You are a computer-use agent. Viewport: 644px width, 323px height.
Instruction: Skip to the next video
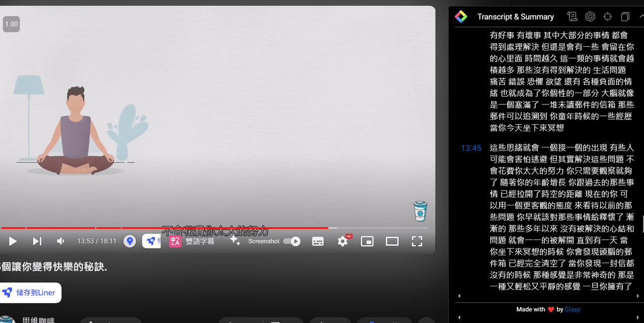point(37,241)
